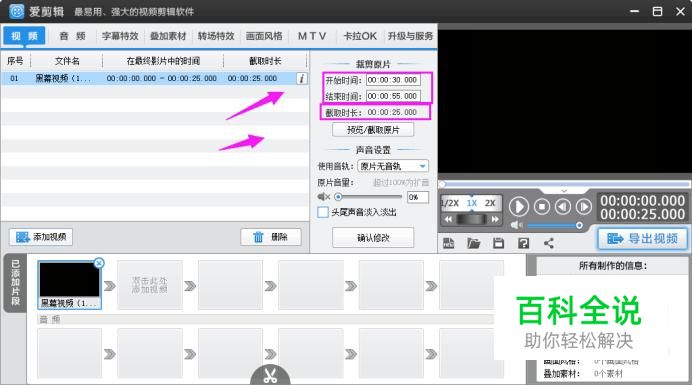Minimize the 爱剪辑 window
692x385 pixels.
click(x=634, y=11)
